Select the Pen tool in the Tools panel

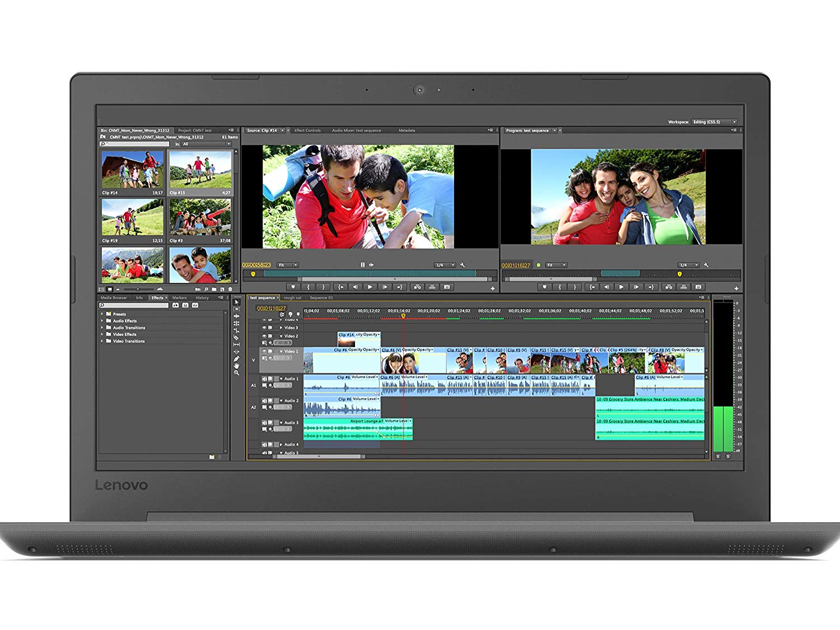point(236,358)
